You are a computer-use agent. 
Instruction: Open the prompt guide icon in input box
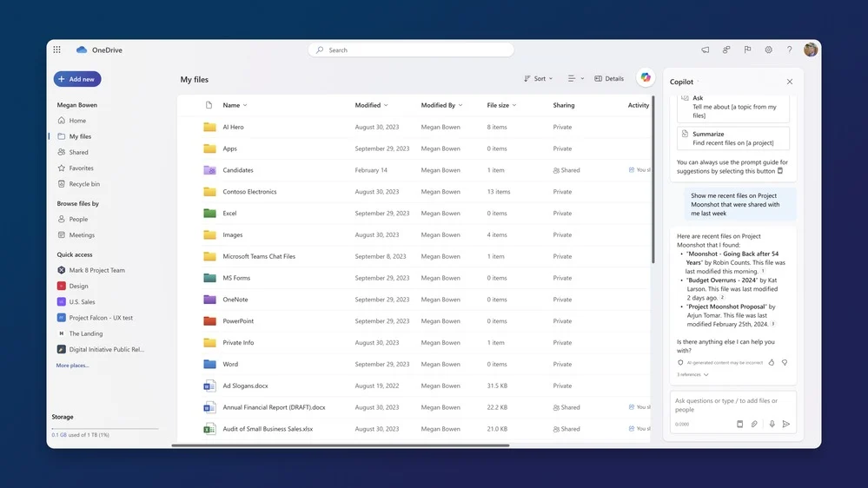[739, 425]
